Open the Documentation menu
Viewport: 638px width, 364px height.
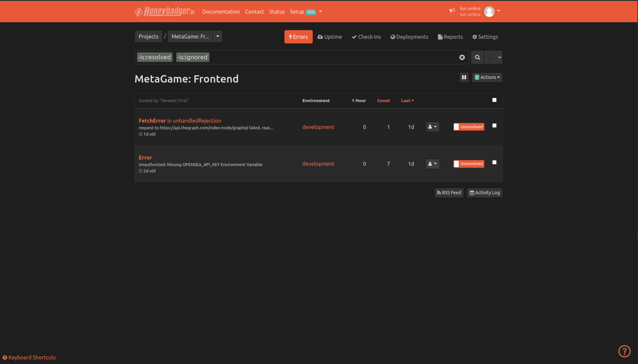221,12
